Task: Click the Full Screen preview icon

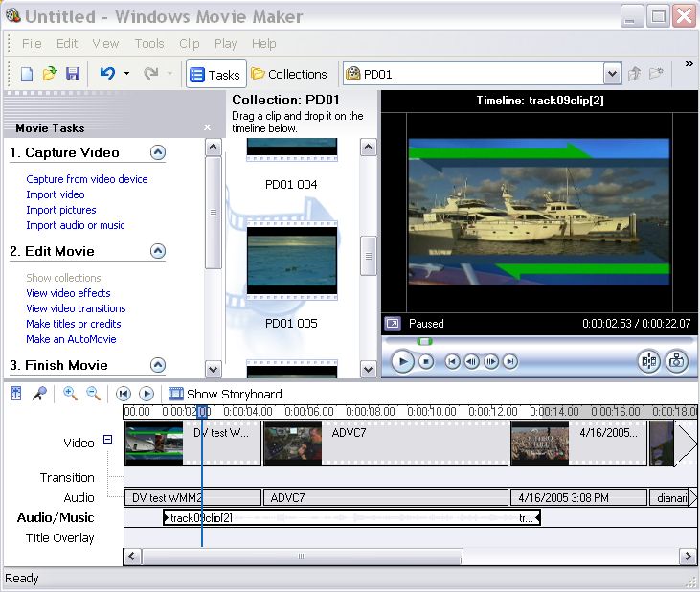Action: pos(393,323)
